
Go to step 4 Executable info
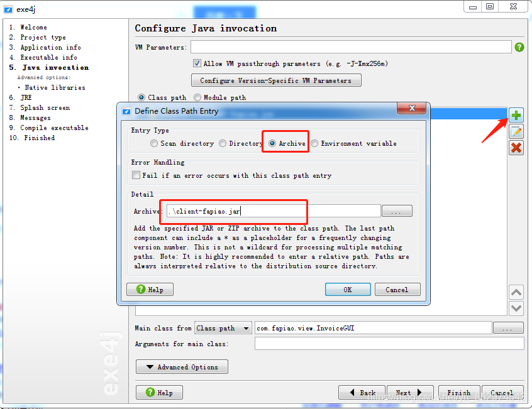pos(43,58)
